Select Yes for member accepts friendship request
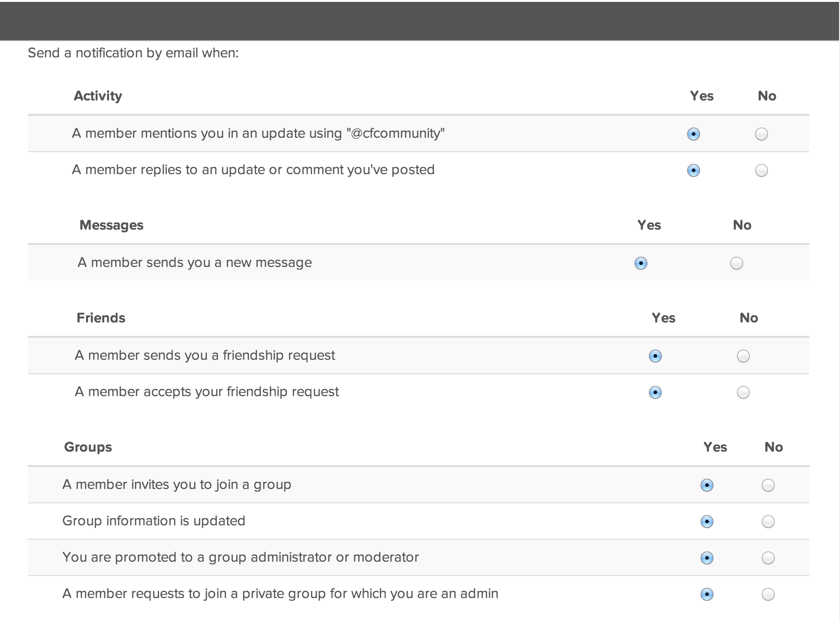The height and width of the screenshot is (622, 840). (655, 392)
